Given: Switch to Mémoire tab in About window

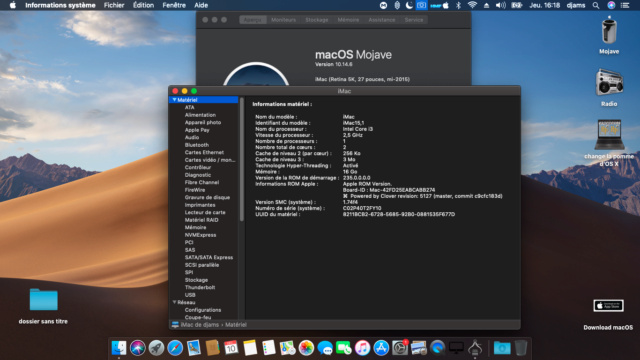Looking at the screenshot, I should (x=348, y=20).
